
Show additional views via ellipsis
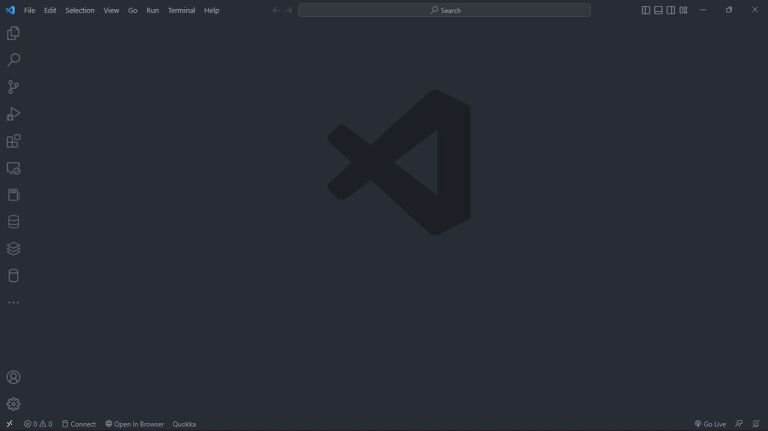(x=13, y=303)
